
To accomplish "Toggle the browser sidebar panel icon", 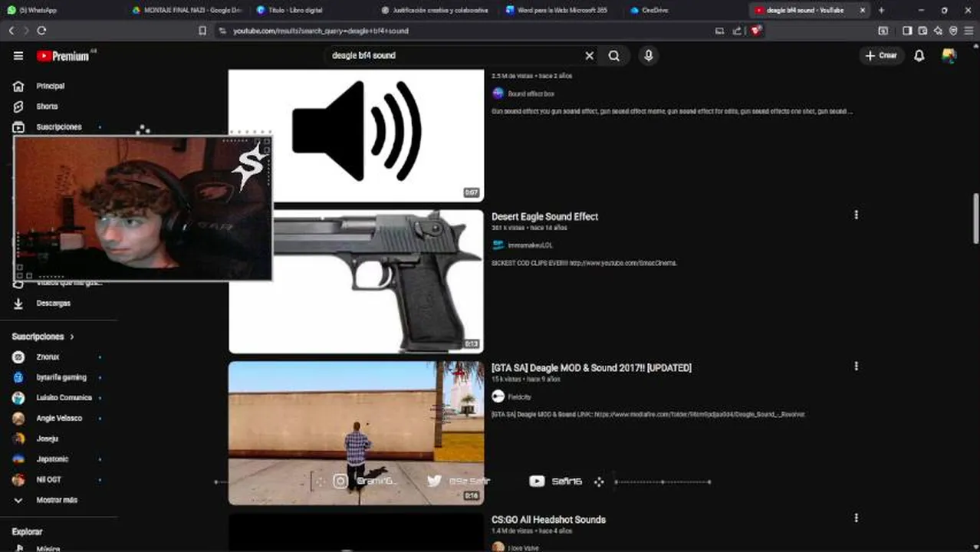I will 907,31.
